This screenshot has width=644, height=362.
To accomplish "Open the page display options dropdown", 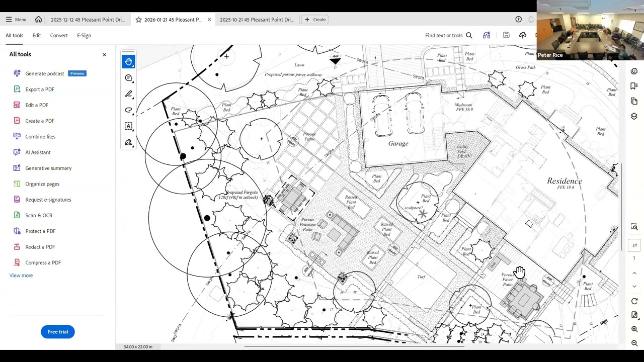I will 634,315.
